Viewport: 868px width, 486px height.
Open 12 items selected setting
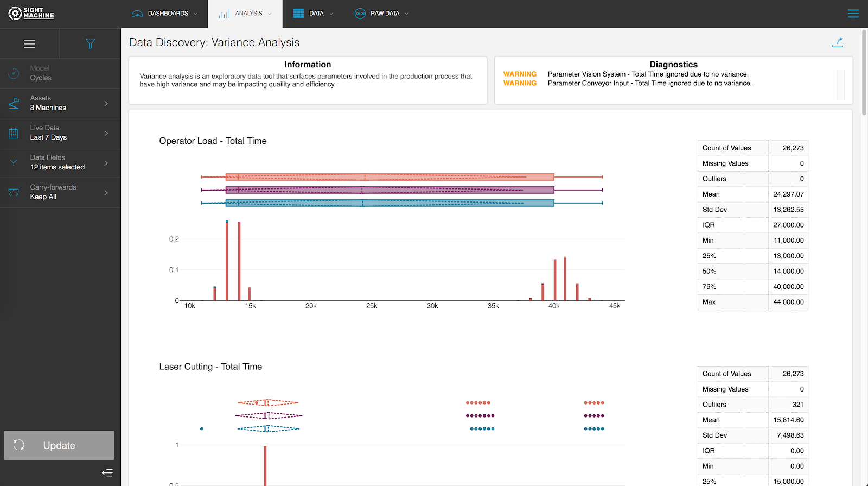point(60,163)
